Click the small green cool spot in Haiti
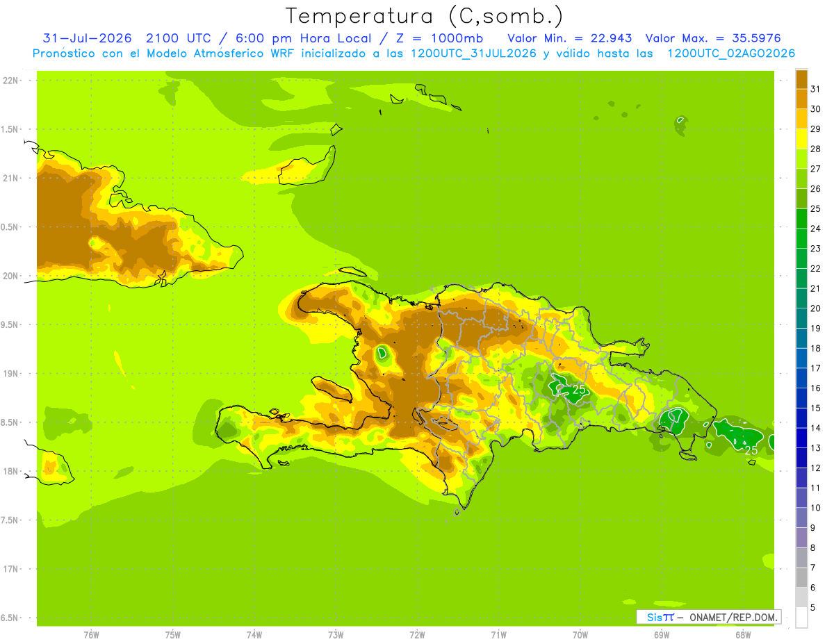Viewport: 834px width, 644px height. point(382,353)
